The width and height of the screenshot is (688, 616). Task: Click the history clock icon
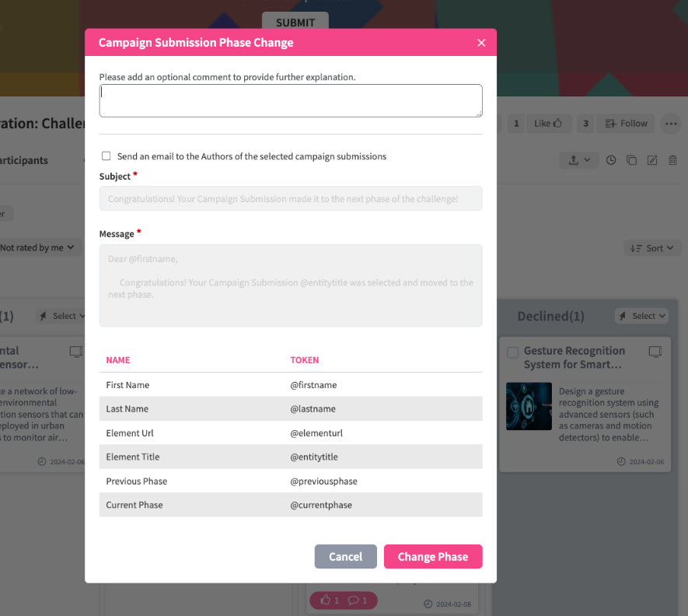611,160
